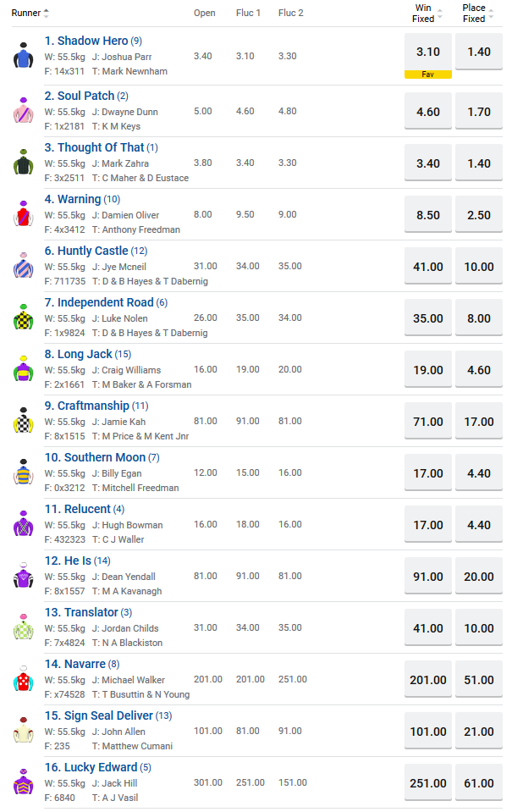This screenshot has width=512, height=812.
Task: Click Craftmanship's black and white silk icon
Action: pos(23,421)
